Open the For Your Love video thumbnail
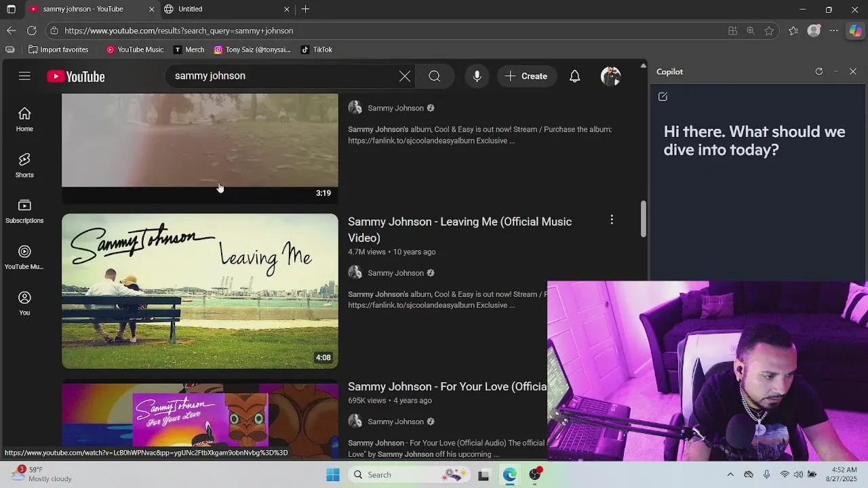Screen dimensions: 868x488 (200, 419)
